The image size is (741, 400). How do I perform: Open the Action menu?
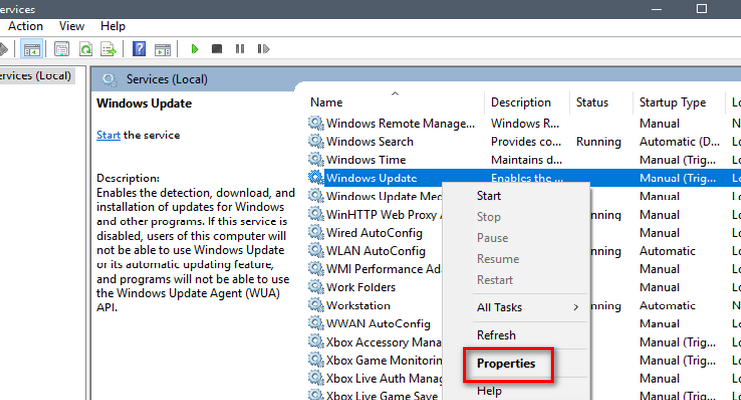26,26
